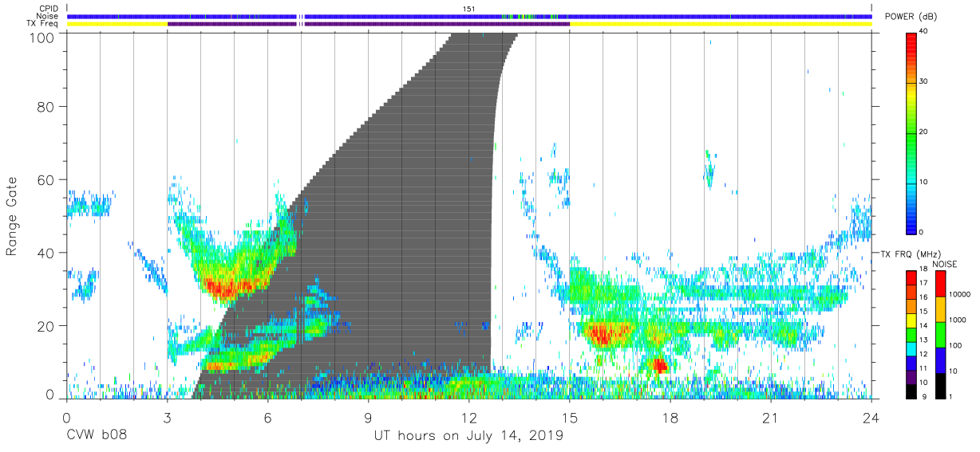The height and width of the screenshot is (452, 980).
Task: Click the CPID value "151"
Action: (469, 9)
